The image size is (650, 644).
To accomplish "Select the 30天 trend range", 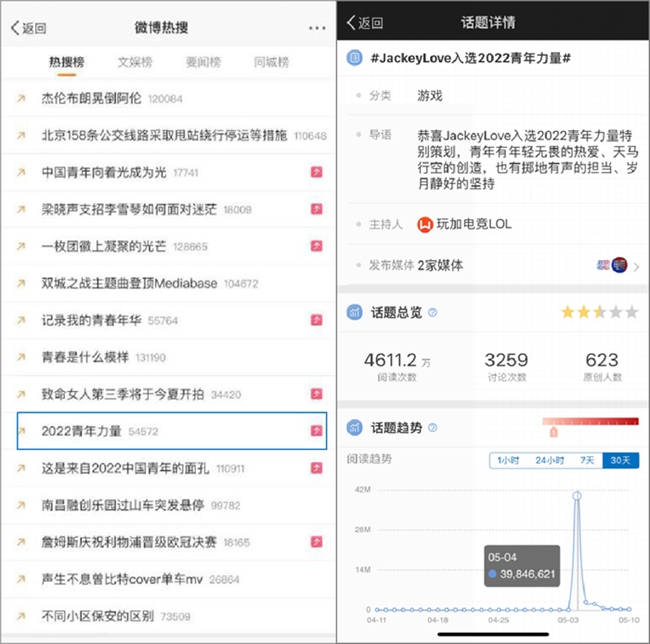I will (x=621, y=460).
